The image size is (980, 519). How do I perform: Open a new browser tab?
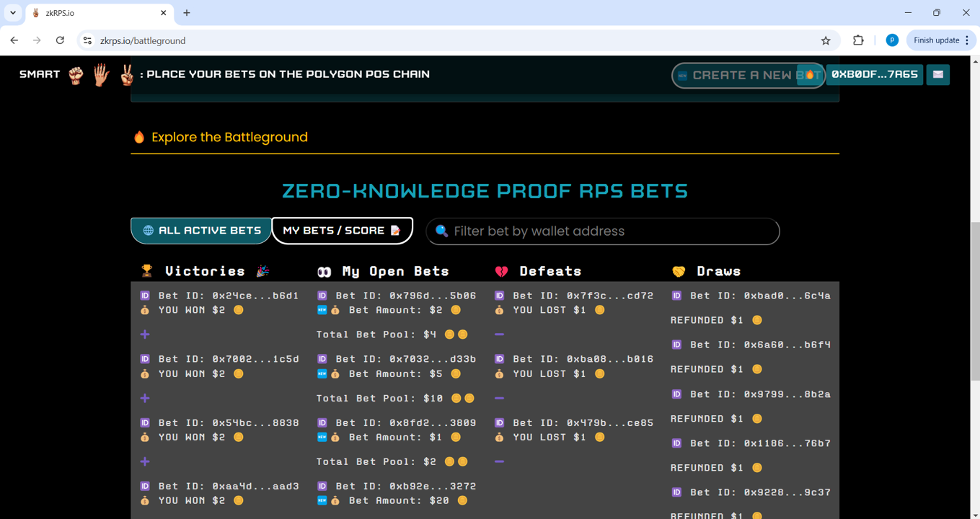(x=187, y=13)
